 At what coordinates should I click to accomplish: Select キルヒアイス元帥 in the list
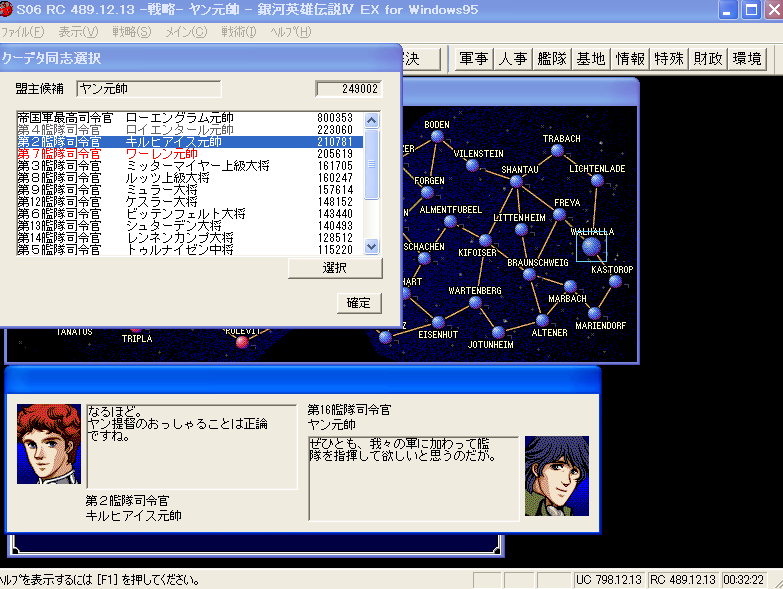pyautogui.click(x=190, y=142)
